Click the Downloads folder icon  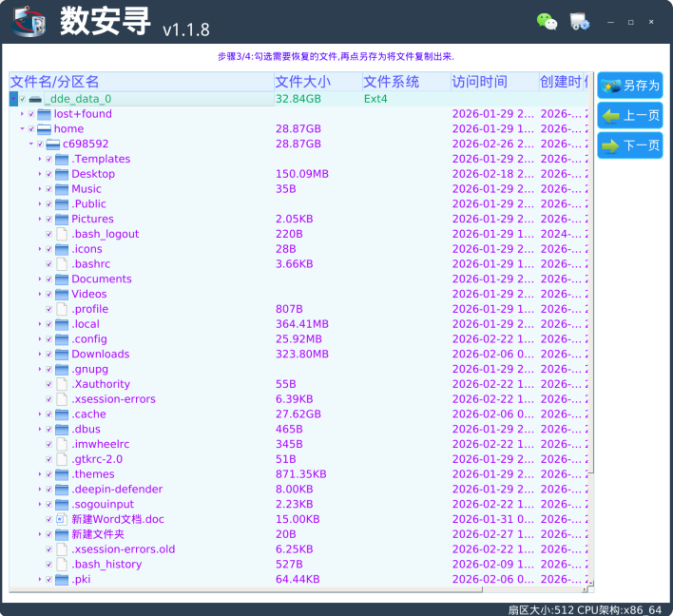(62, 354)
